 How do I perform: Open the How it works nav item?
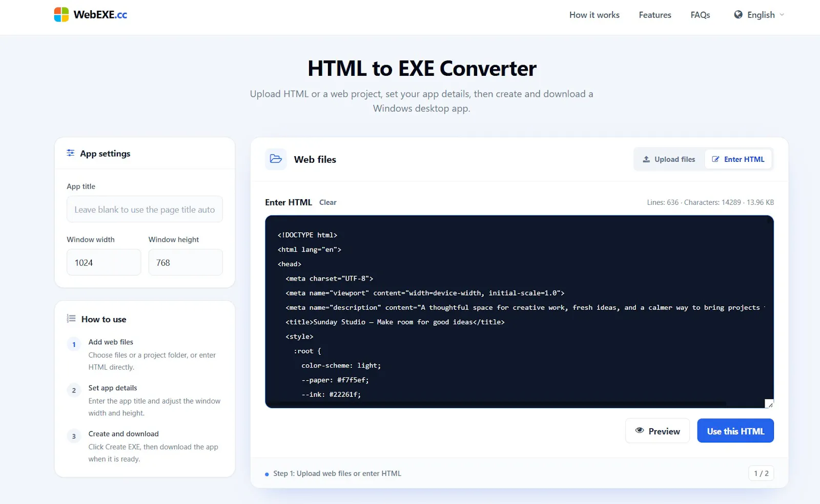[594, 15]
